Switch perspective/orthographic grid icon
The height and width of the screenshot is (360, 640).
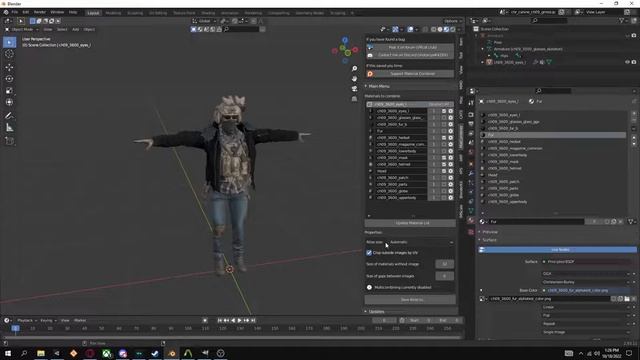[x=354, y=98]
